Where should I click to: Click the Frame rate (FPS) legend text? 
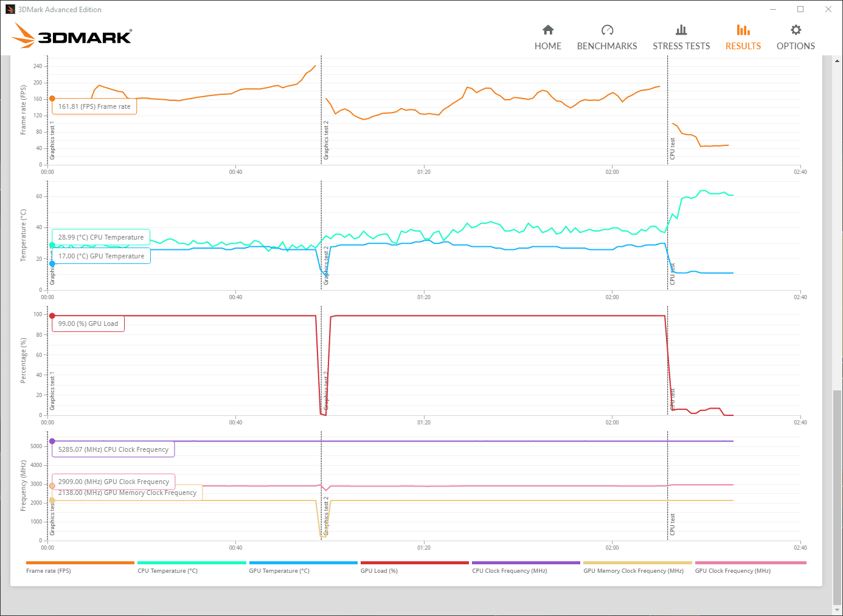[49, 571]
